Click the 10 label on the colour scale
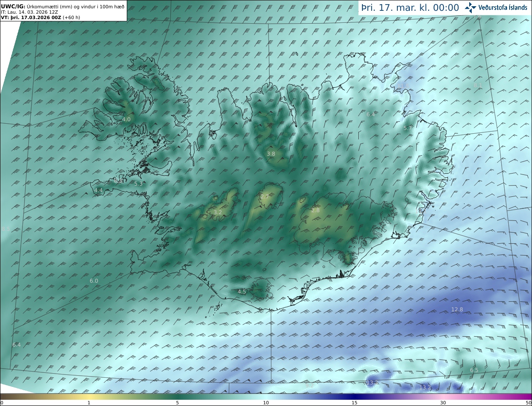The height and width of the screenshot is (406, 532). tap(266, 403)
